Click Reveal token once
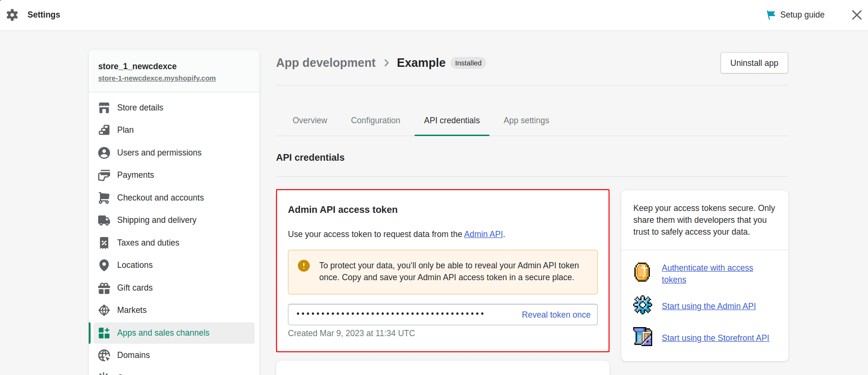The height and width of the screenshot is (375, 868). click(x=556, y=315)
